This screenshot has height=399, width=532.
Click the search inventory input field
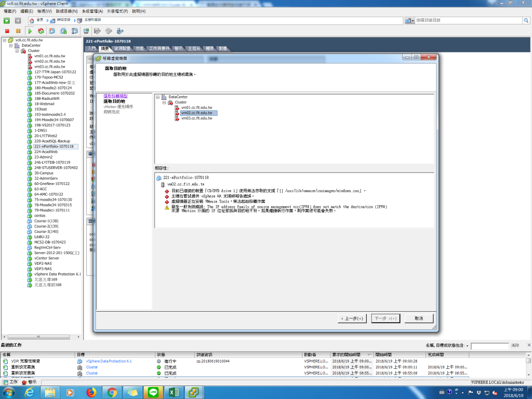coord(469,21)
